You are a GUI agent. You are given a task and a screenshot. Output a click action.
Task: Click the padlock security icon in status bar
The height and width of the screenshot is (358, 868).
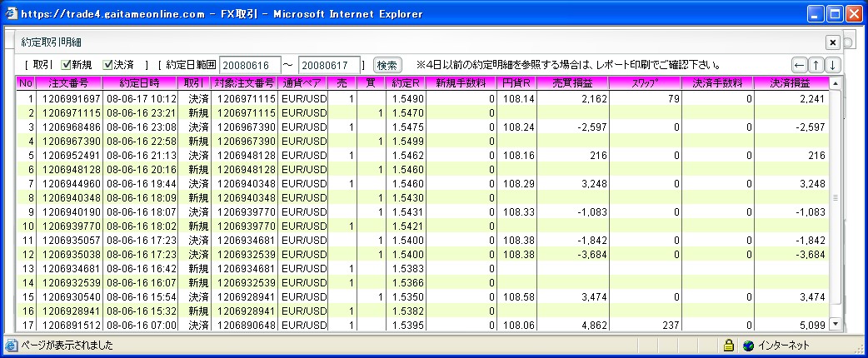pyautogui.click(x=729, y=346)
